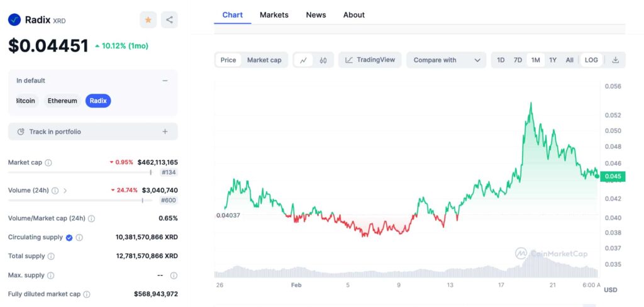Click Market cap info icon

[x=48, y=163]
